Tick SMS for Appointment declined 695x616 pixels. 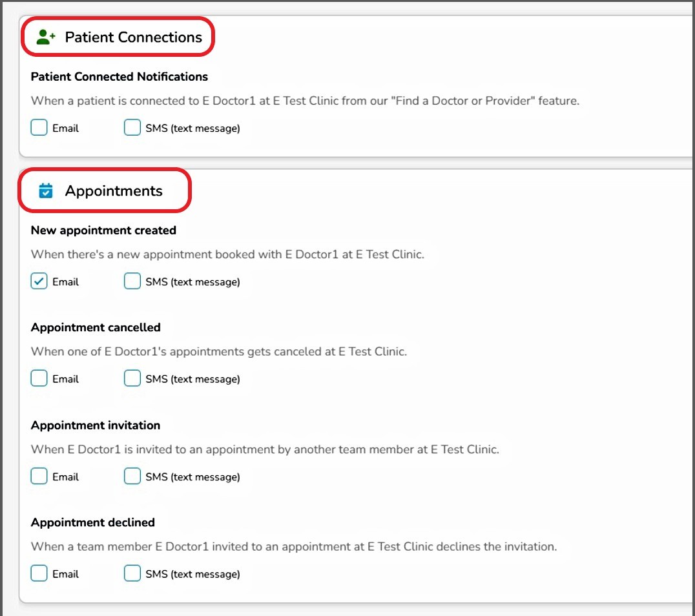point(132,573)
